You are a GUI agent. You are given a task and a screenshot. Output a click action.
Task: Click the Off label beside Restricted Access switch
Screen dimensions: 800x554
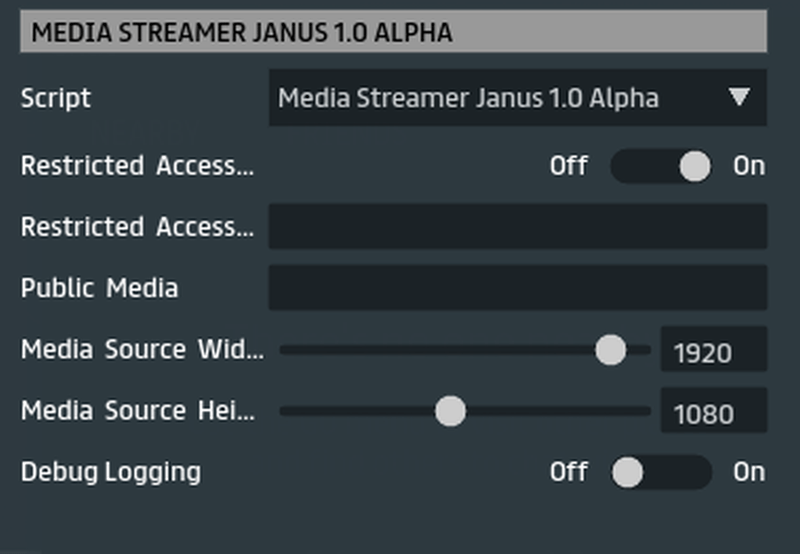[x=568, y=166]
